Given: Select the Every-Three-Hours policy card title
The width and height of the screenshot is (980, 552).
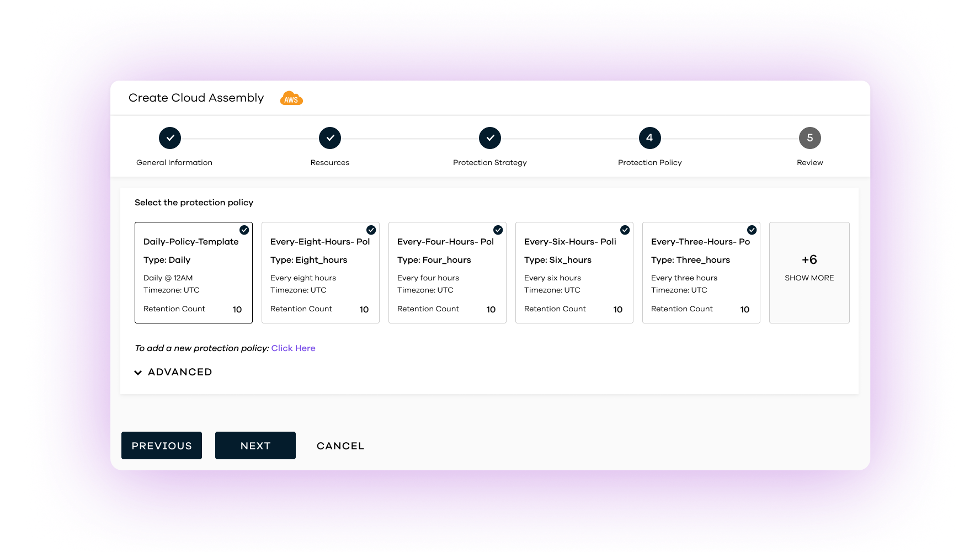Looking at the screenshot, I should 700,242.
